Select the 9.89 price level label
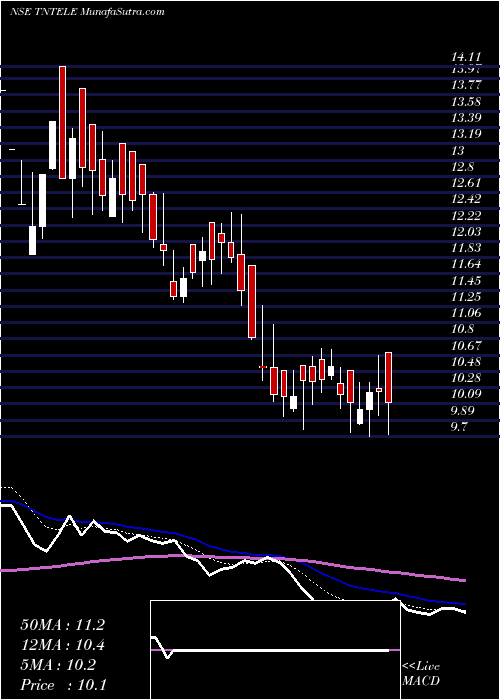This screenshot has height=700, width=500. coord(463,411)
